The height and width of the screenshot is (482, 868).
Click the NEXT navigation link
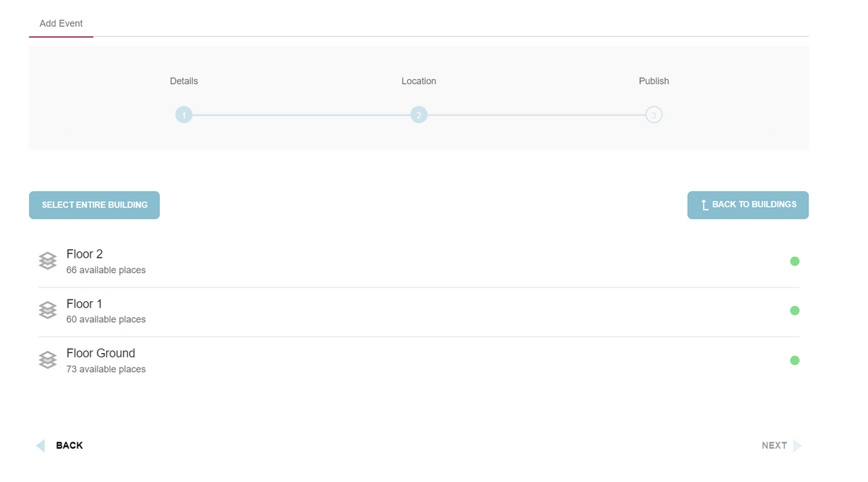click(x=774, y=445)
